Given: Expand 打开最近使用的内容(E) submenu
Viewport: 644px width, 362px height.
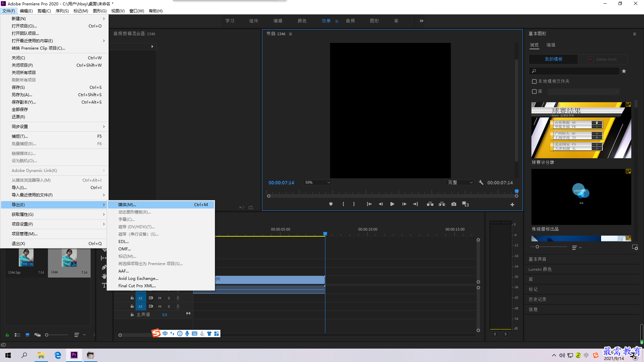Looking at the screenshot, I should point(54,41).
